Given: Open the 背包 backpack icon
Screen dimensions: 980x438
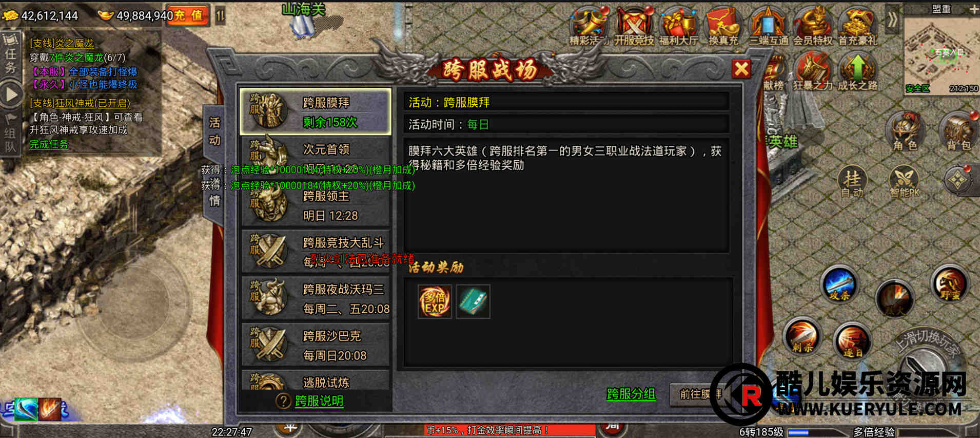Looking at the screenshot, I should (958, 131).
